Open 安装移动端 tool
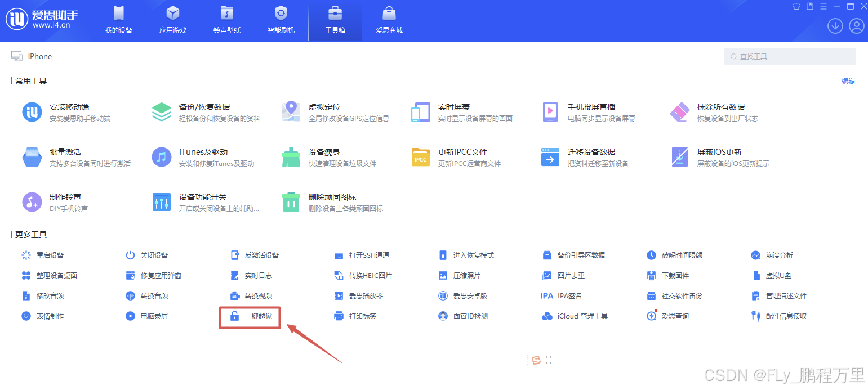 [66, 112]
